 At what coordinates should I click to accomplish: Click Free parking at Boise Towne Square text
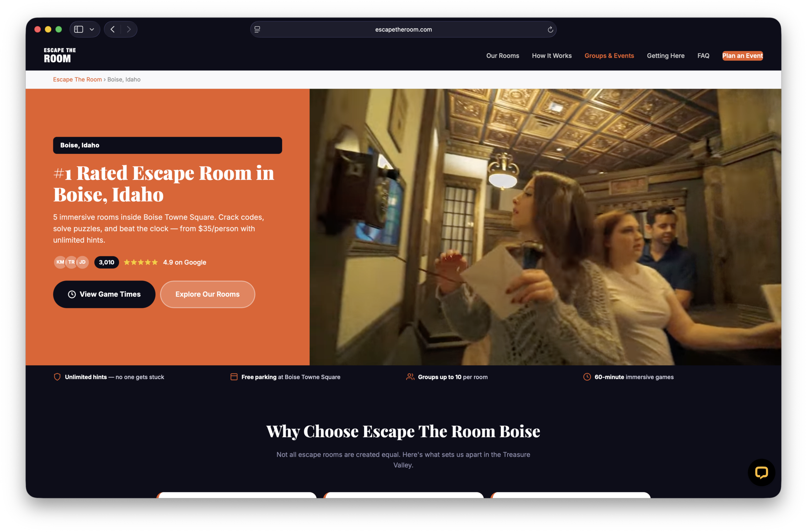coord(291,377)
